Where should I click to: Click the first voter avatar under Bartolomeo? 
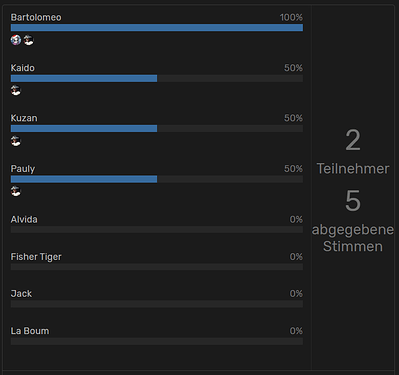coord(16,40)
